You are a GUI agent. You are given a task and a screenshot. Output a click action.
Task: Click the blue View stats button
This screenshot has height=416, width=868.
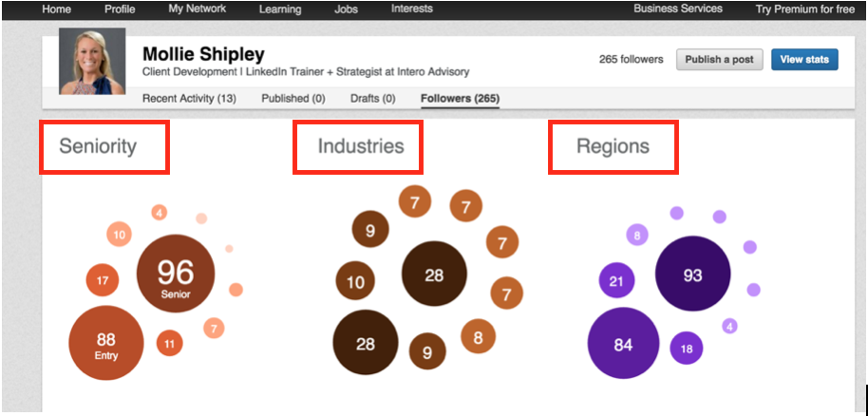[x=804, y=59]
